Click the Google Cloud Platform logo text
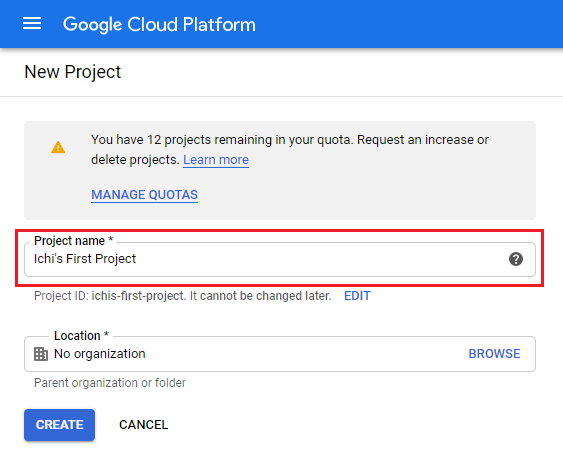 tap(159, 24)
